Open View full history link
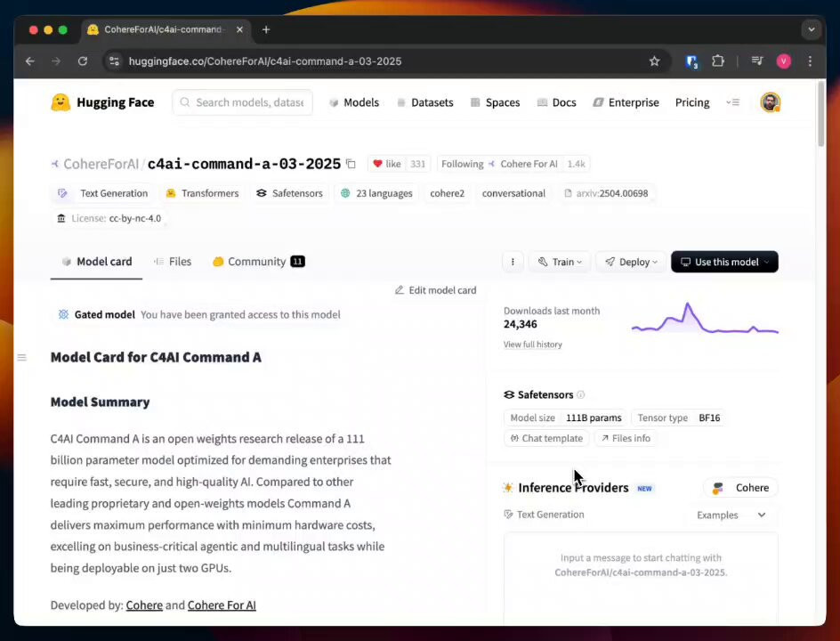Screen dimensions: 840x641 coord(532,345)
